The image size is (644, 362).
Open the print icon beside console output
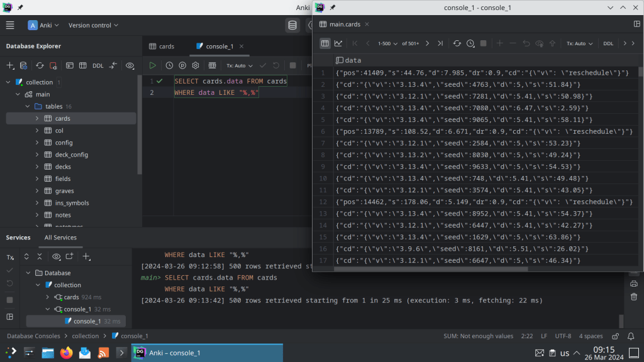(633, 283)
